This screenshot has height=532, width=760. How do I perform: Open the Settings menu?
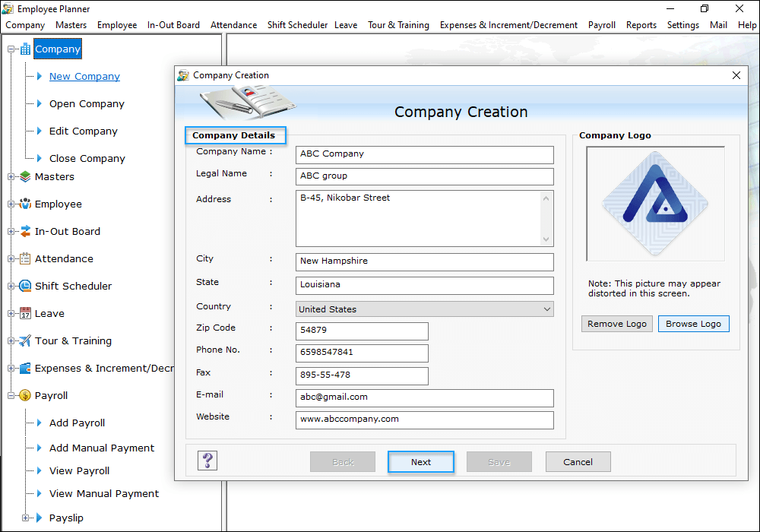tap(682, 25)
